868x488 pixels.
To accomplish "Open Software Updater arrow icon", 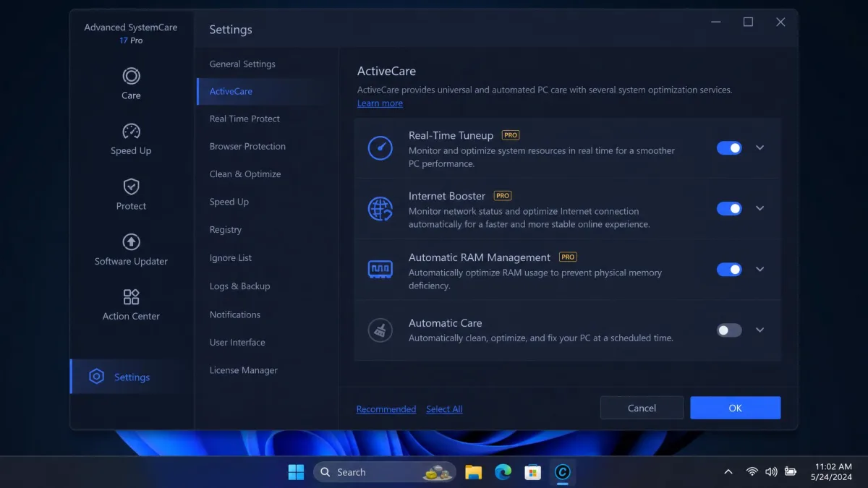I will (131, 241).
